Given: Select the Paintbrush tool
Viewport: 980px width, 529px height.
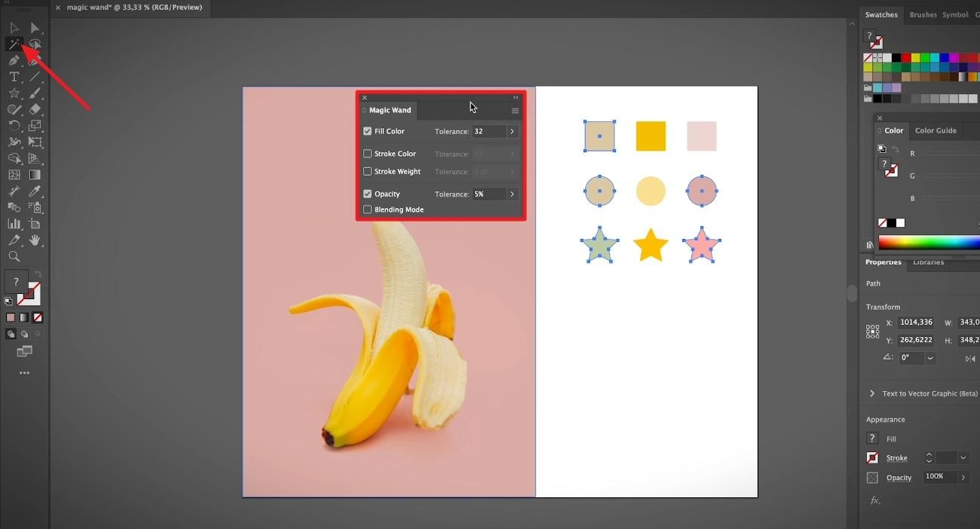Looking at the screenshot, I should [35, 93].
